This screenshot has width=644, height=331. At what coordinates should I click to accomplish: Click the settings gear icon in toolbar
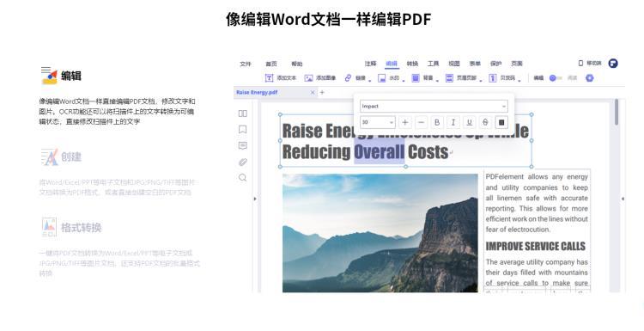[589, 77]
